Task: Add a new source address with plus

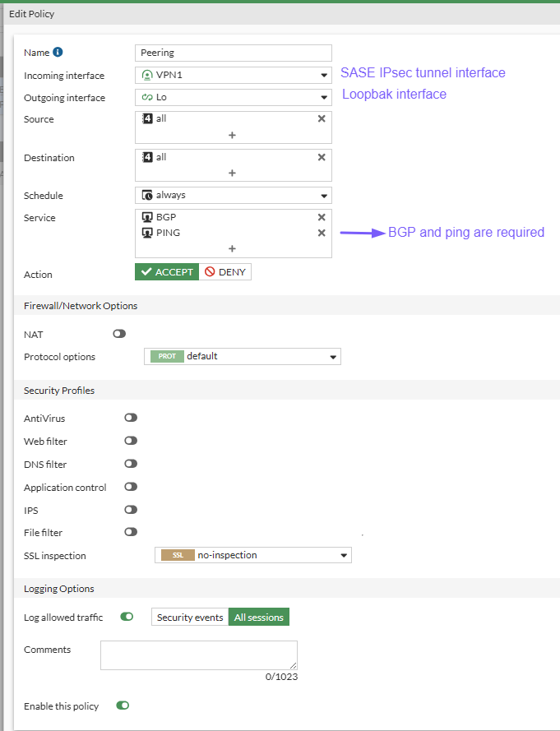Action: click(232, 135)
